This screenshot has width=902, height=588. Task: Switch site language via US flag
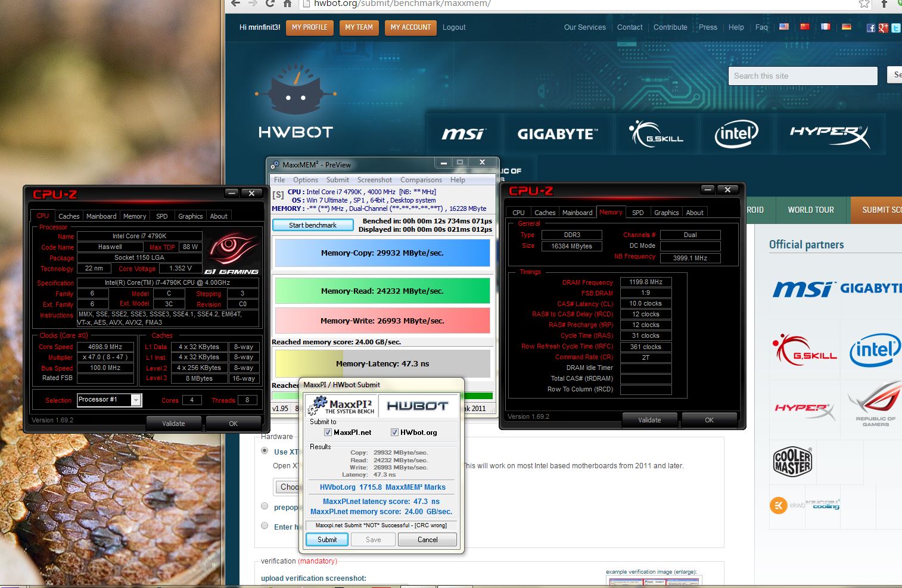click(784, 27)
